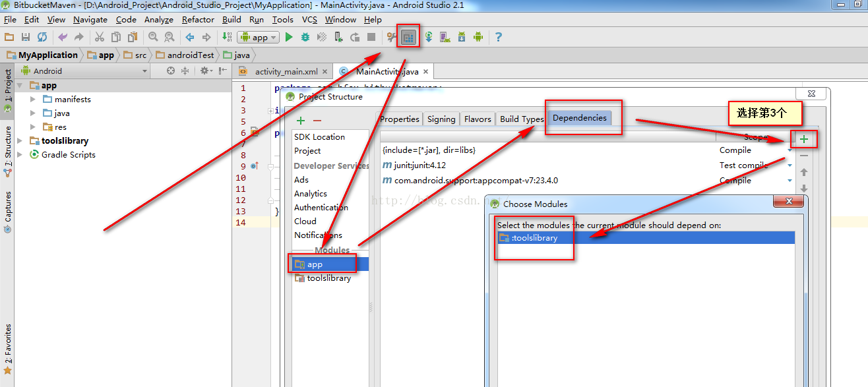Open SDK Manager icon
868x387 pixels.
click(462, 37)
